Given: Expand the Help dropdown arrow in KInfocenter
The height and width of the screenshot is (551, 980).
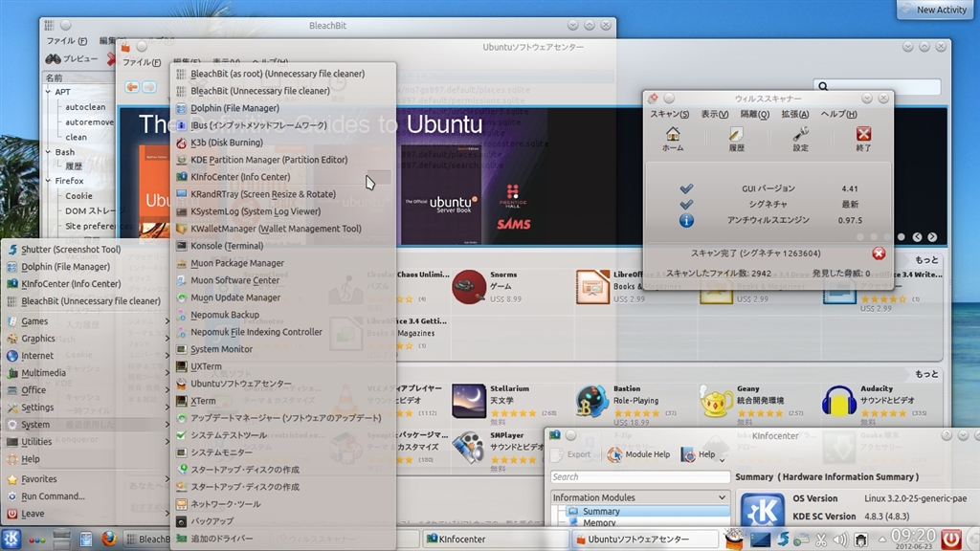Looking at the screenshot, I should (723, 457).
